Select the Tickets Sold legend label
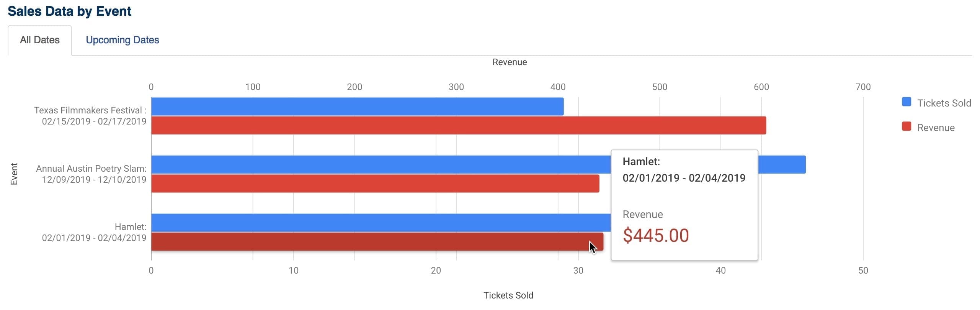980x310 pixels. coord(944,103)
